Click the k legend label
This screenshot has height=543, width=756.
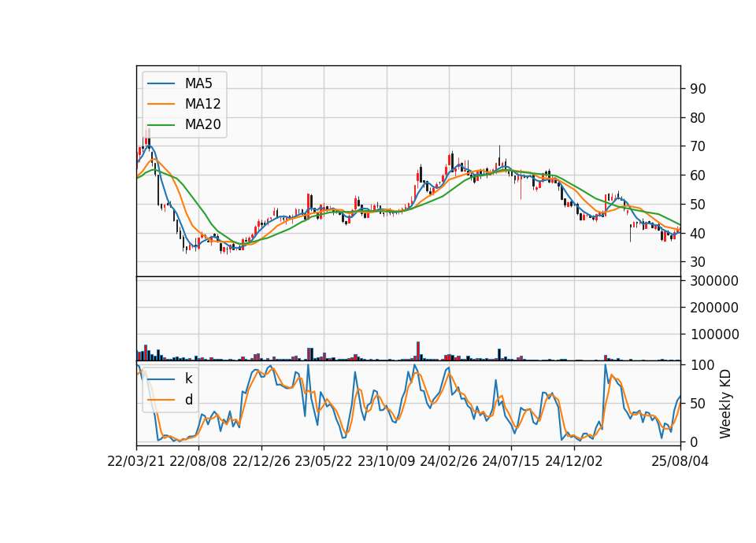coord(188,379)
